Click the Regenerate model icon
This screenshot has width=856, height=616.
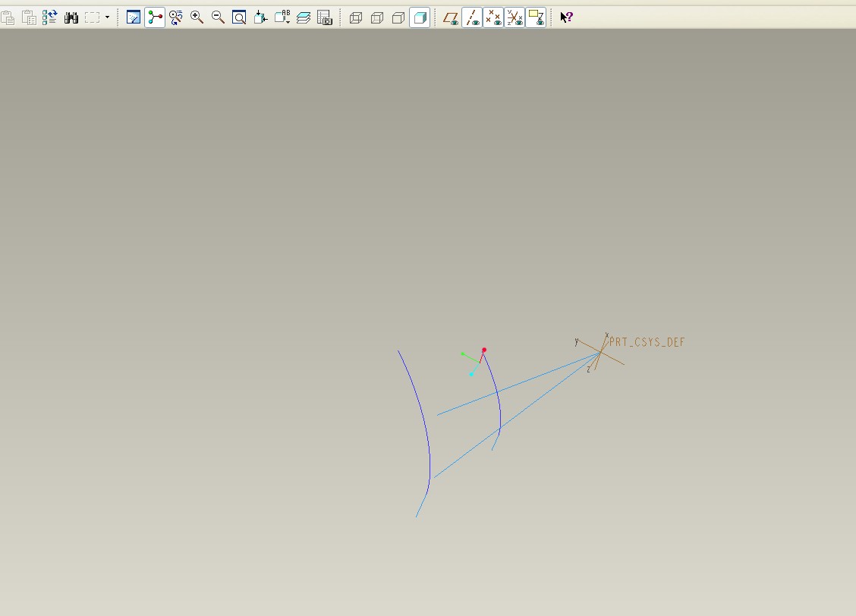tap(49, 18)
